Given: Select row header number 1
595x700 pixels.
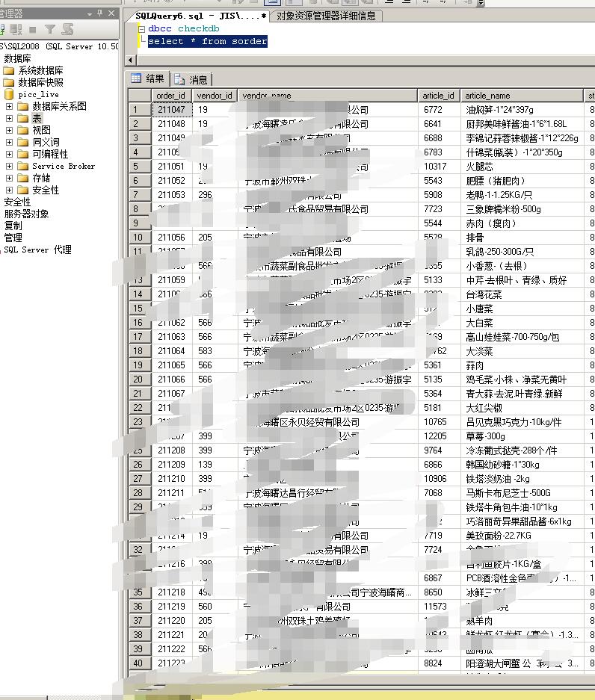Looking at the screenshot, I should (x=140, y=109).
